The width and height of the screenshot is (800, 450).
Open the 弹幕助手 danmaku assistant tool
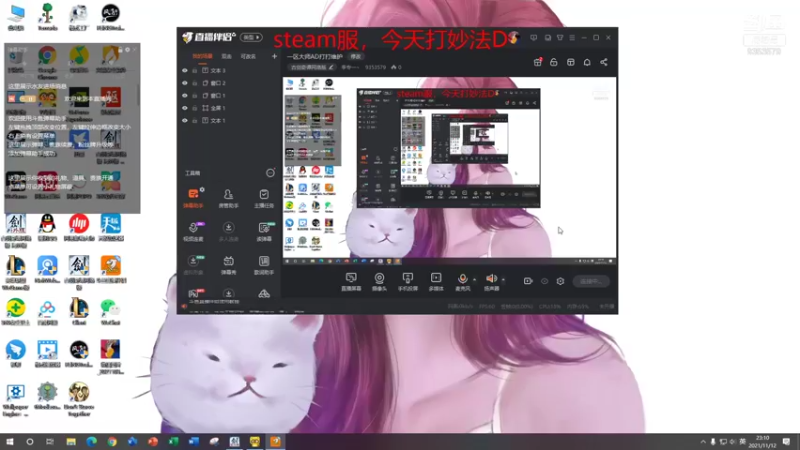click(193, 198)
